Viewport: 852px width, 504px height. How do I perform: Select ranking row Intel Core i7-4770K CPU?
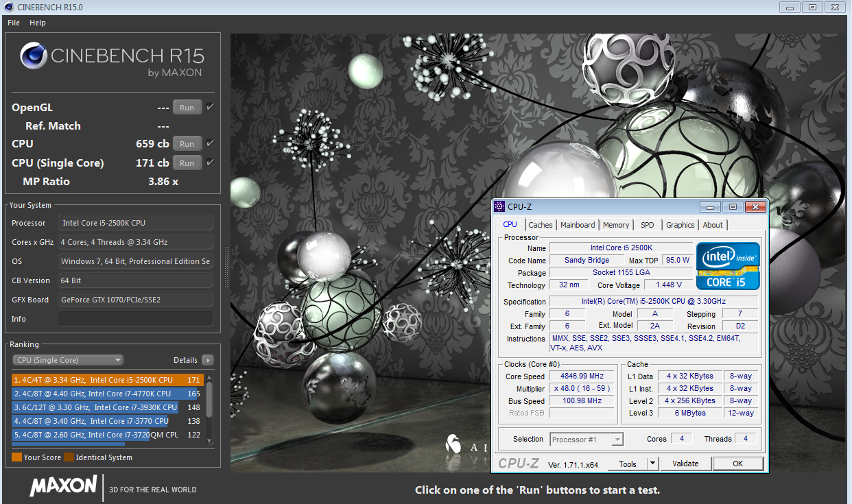[107, 394]
